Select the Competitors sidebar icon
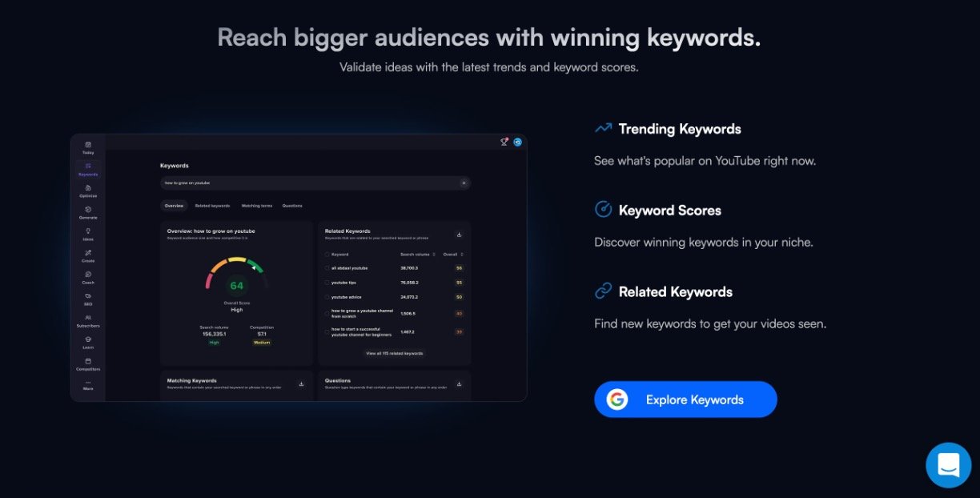The width and height of the screenshot is (980, 498). [x=87, y=362]
